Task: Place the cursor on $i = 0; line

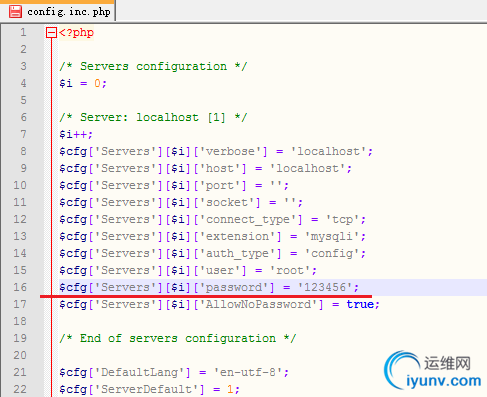Action: [83, 83]
